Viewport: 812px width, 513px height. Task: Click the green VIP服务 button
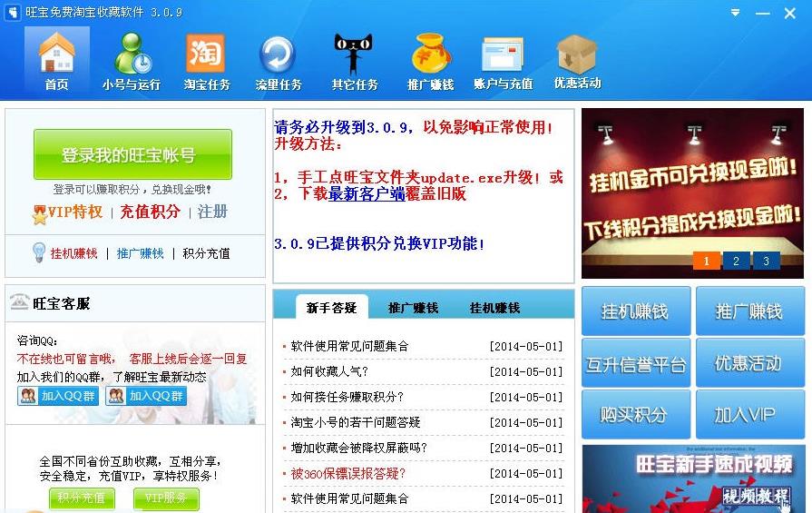point(166,498)
